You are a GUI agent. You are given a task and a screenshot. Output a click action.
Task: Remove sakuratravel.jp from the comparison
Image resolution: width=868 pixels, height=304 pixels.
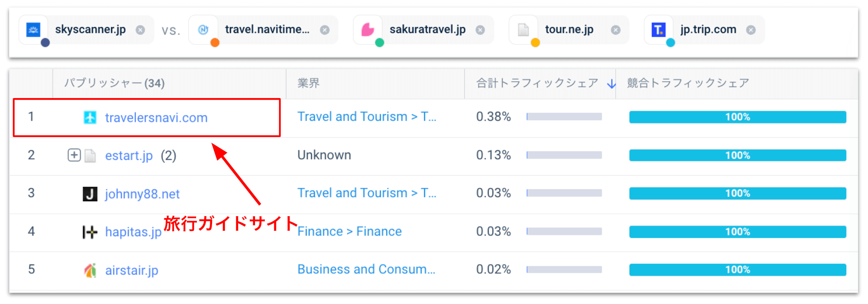click(480, 29)
